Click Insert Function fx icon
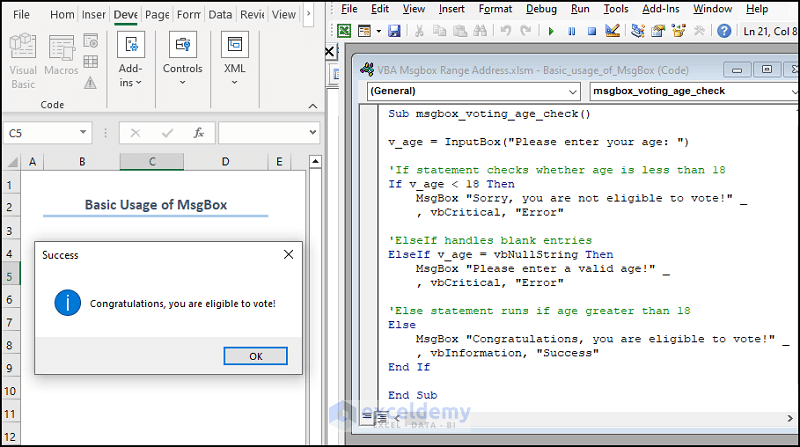Viewport: 800px width, 447px height. 198,133
